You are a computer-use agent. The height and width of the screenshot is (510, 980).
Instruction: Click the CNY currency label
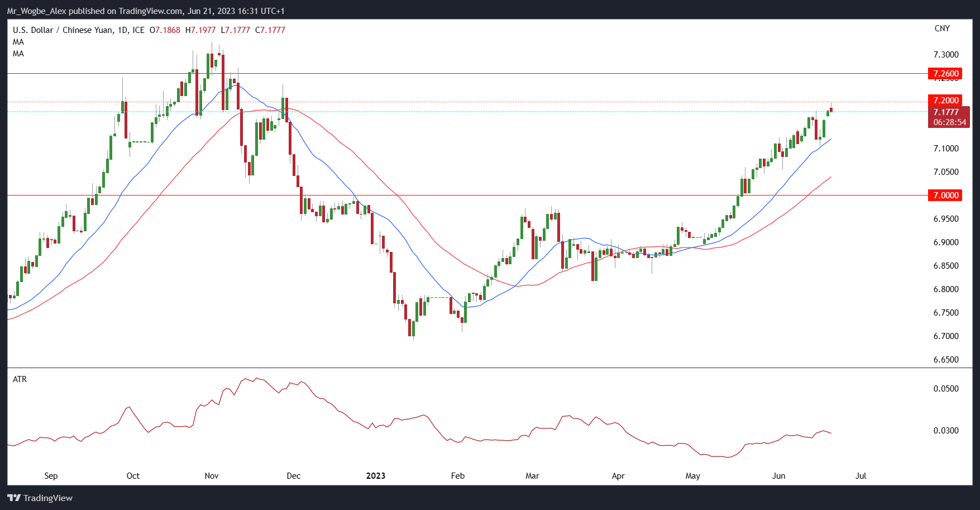pyautogui.click(x=942, y=28)
